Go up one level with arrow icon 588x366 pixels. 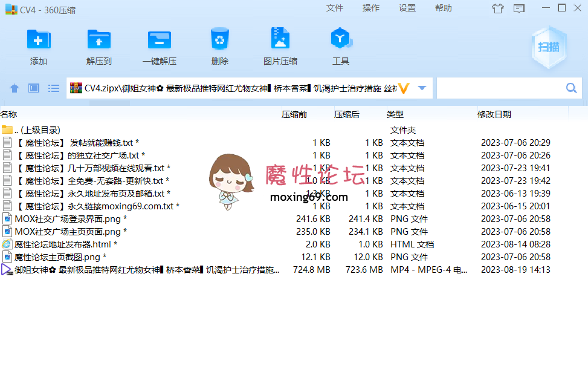click(15, 88)
